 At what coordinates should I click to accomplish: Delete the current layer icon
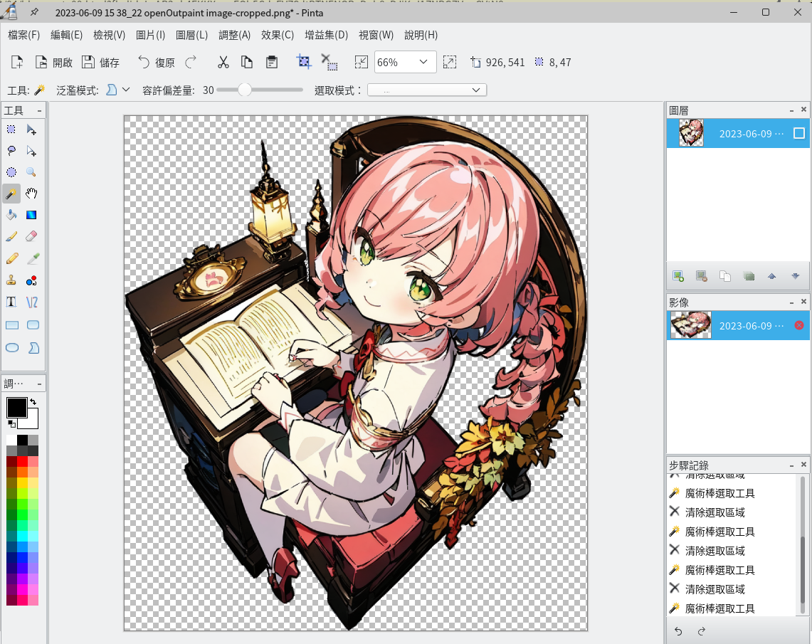click(701, 276)
